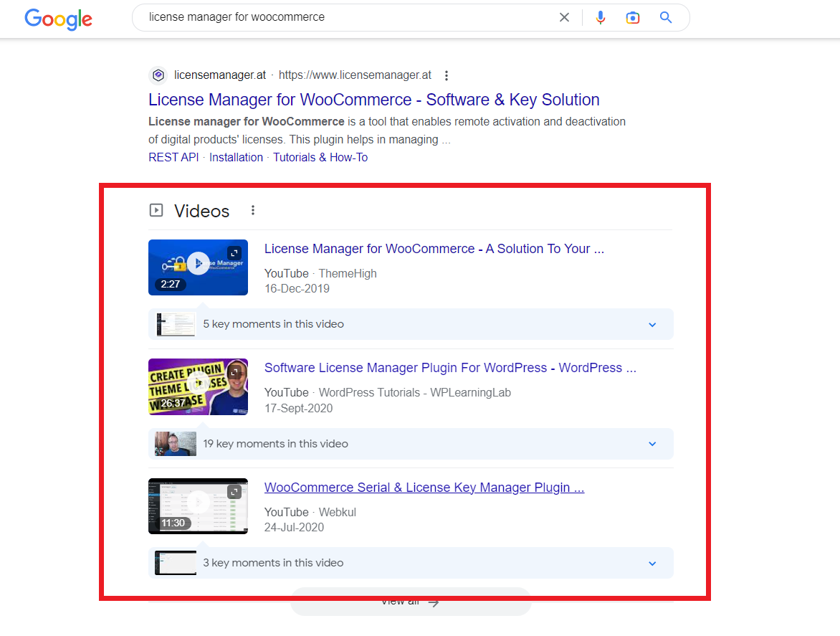Open 'Software License Manager Plugin For WordPress' video link
The image size is (840, 636).
click(450, 368)
